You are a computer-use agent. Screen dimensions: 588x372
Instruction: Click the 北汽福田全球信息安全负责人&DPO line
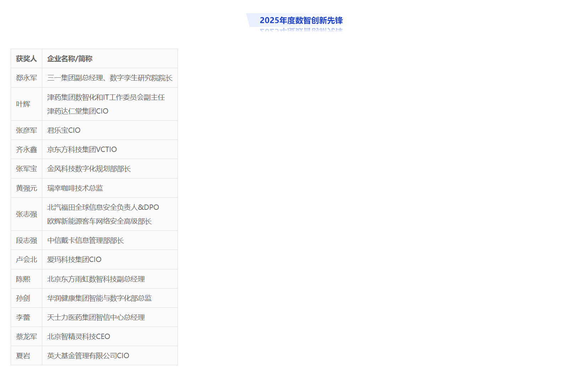pos(103,207)
